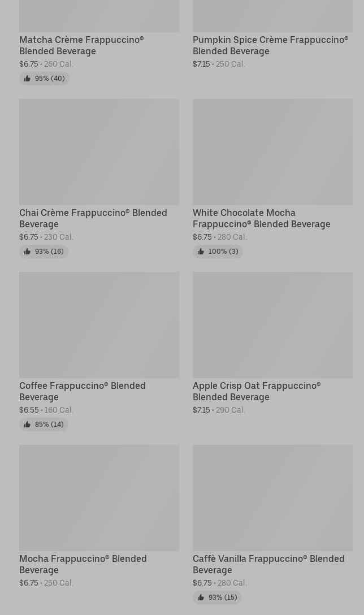Click the thumbs-up icon under Matcha Crème Frappuccino
364x615 pixels.
click(27, 79)
